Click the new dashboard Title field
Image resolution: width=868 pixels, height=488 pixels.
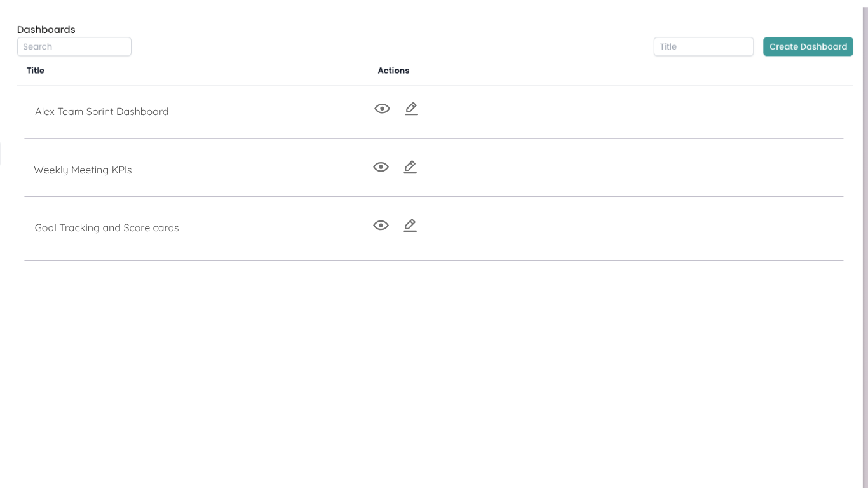click(x=703, y=46)
